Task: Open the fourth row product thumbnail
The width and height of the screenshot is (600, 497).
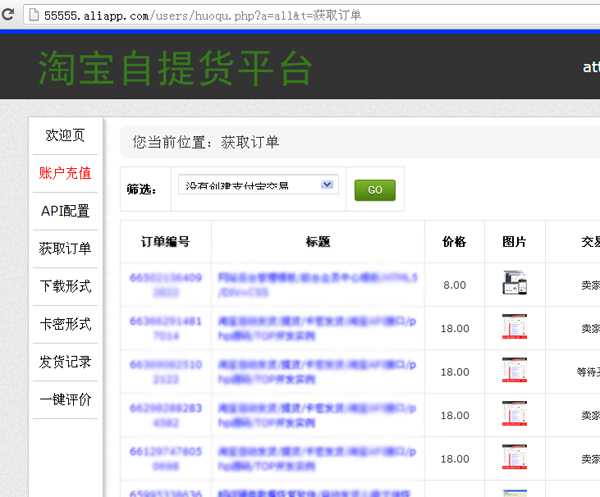Action: (515, 413)
